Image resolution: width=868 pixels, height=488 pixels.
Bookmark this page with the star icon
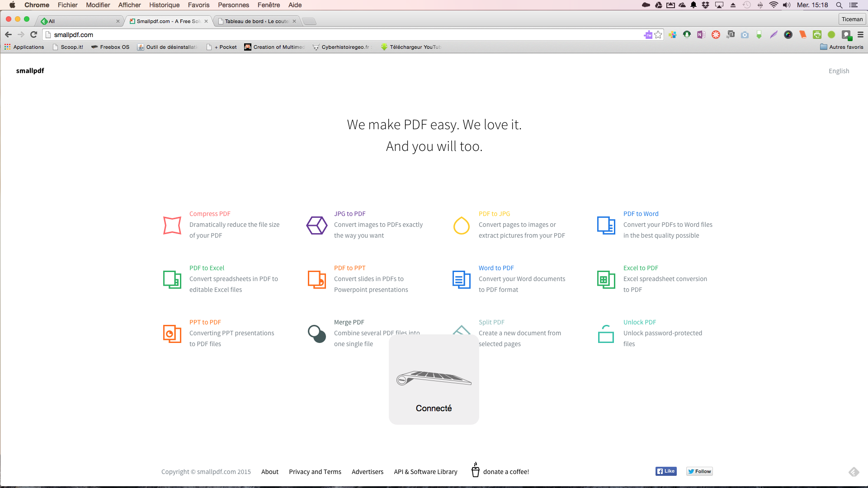coord(658,35)
